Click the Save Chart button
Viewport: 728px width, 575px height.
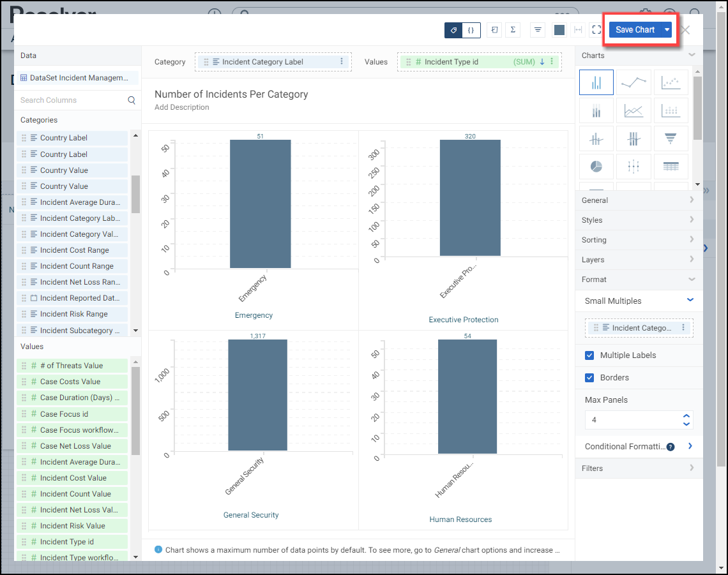coord(635,30)
